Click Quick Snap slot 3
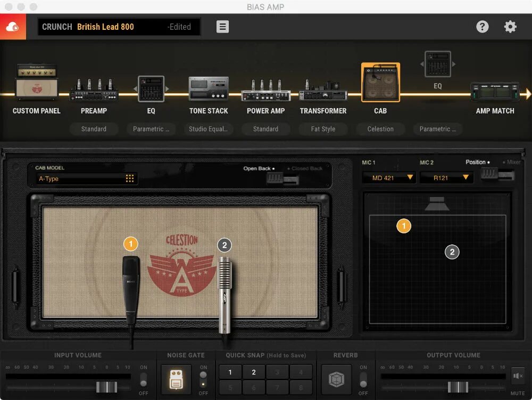 point(277,372)
